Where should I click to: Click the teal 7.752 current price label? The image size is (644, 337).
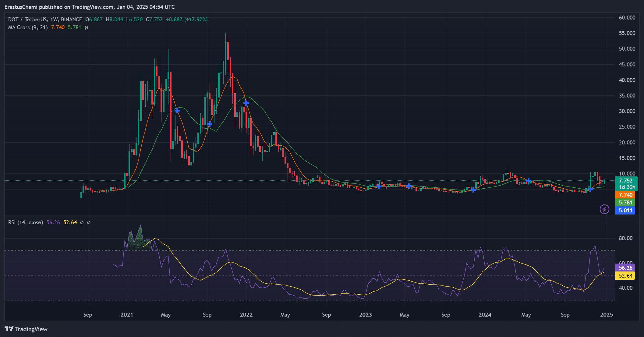[x=625, y=180]
